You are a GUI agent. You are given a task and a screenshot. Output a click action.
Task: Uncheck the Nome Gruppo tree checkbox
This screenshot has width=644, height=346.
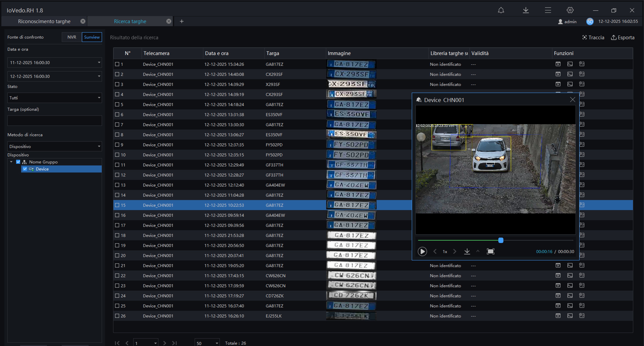[x=18, y=162]
